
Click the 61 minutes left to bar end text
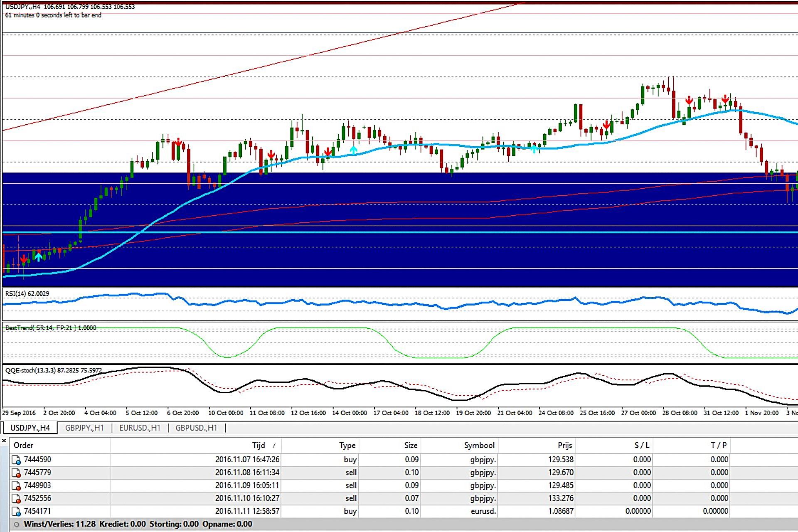[x=53, y=15]
